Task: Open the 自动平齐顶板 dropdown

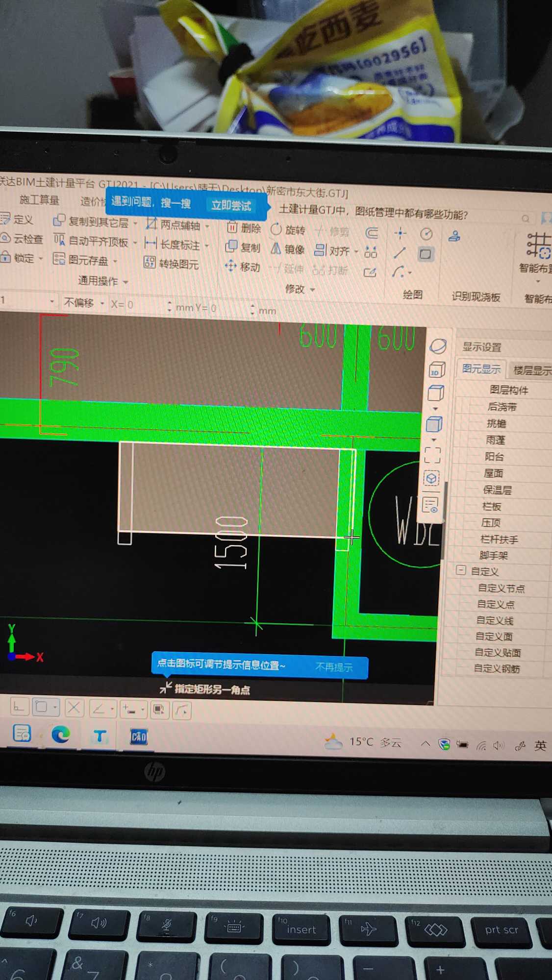Action: (135, 243)
